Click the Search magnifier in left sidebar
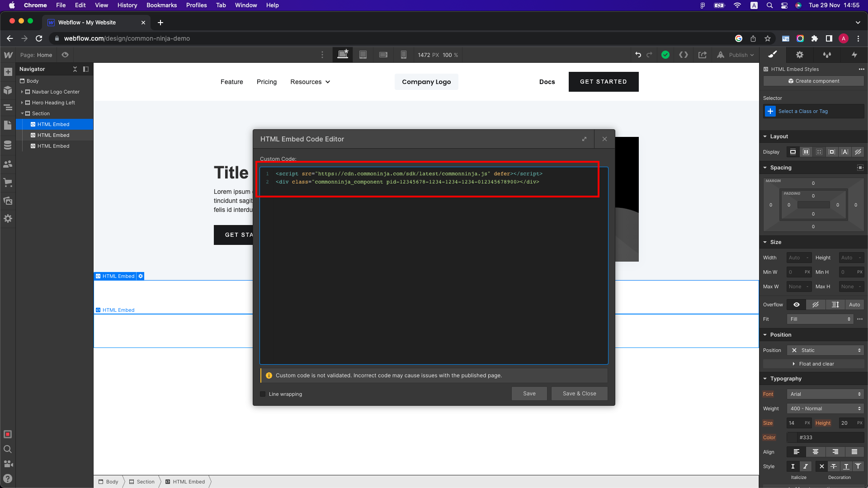 [x=8, y=449]
